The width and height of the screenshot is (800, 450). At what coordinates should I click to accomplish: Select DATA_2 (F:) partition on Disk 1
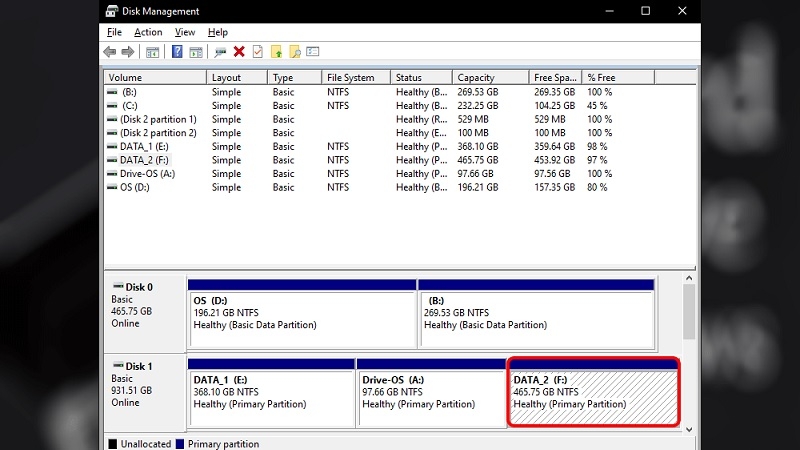coord(593,392)
